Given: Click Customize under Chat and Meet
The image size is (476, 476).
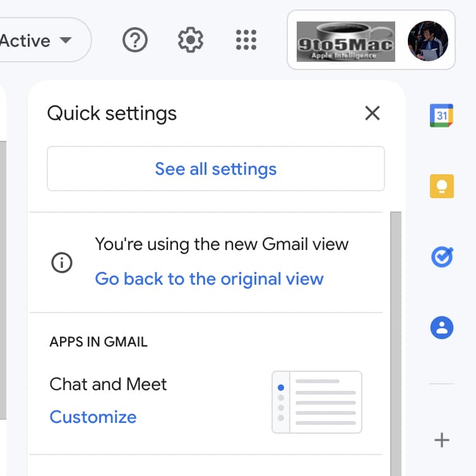Looking at the screenshot, I should (93, 417).
